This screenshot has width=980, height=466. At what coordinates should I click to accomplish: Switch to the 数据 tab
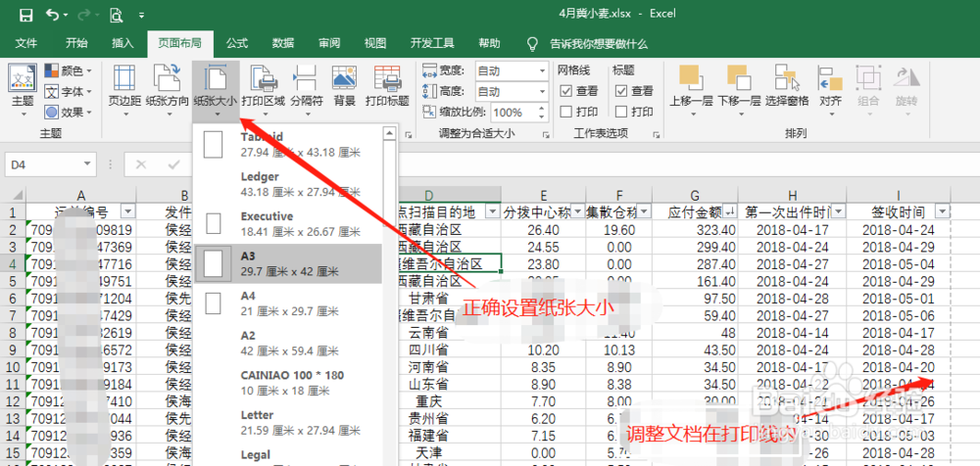coord(283,44)
